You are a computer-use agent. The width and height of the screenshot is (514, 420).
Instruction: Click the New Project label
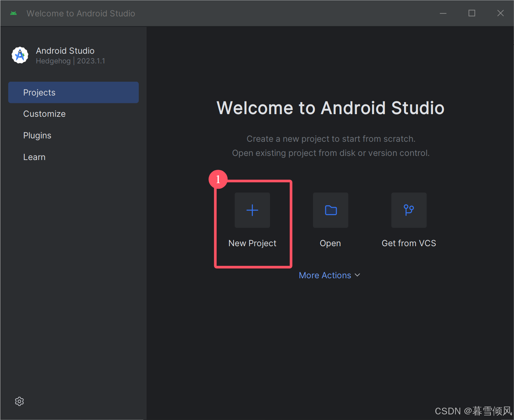click(x=253, y=243)
